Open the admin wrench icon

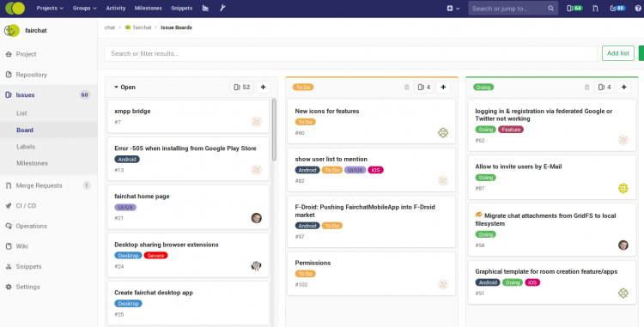pyautogui.click(x=222, y=8)
